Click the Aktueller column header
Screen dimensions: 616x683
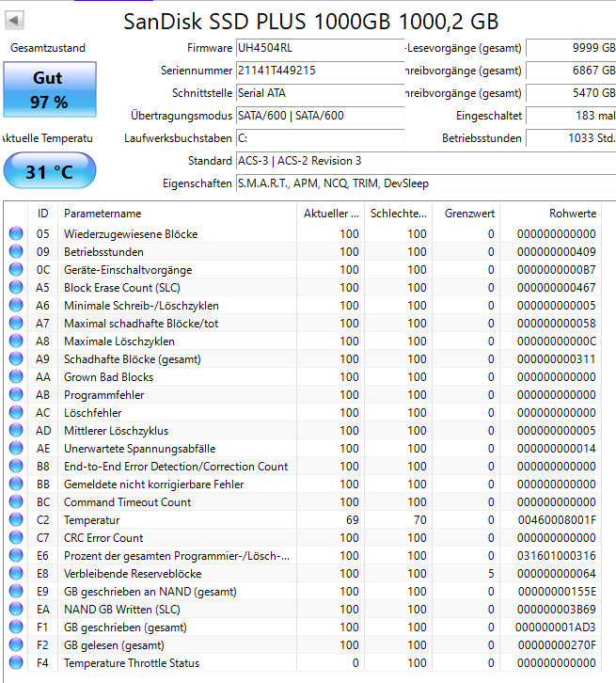pyautogui.click(x=331, y=214)
